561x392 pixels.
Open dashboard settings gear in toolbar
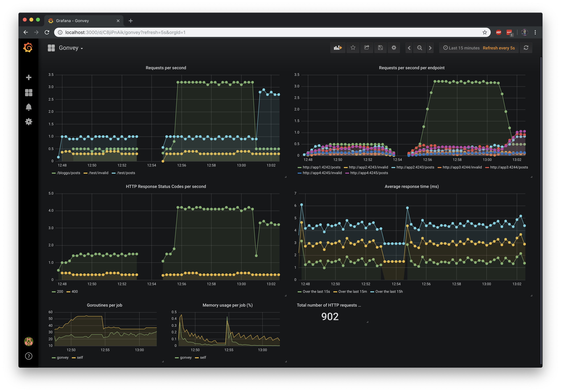click(x=394, y=48)
